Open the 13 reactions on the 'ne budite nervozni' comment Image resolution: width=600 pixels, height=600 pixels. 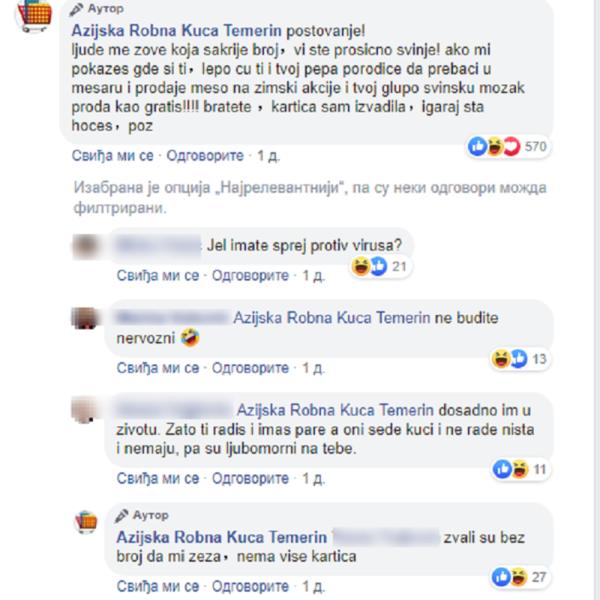520,359
